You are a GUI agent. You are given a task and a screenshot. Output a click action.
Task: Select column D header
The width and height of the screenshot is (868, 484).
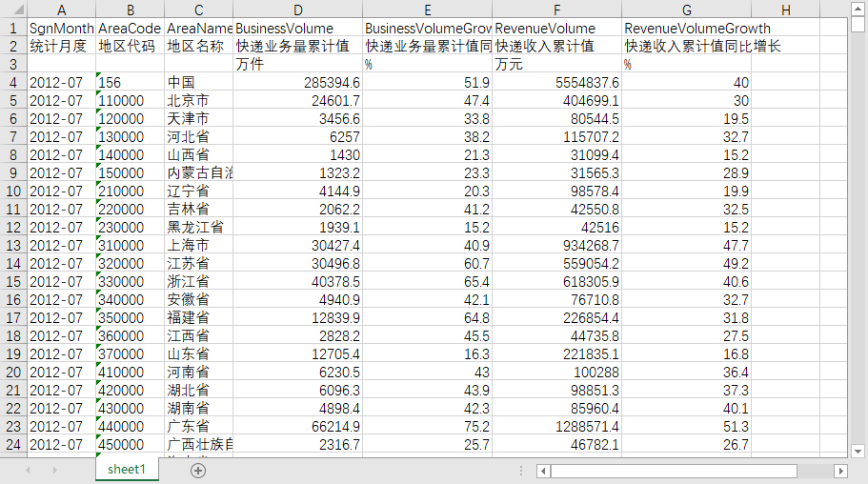tap(298, 10)
